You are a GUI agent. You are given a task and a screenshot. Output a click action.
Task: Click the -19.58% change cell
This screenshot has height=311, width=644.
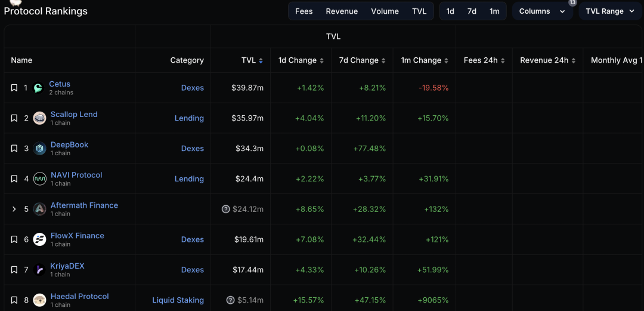434,88
